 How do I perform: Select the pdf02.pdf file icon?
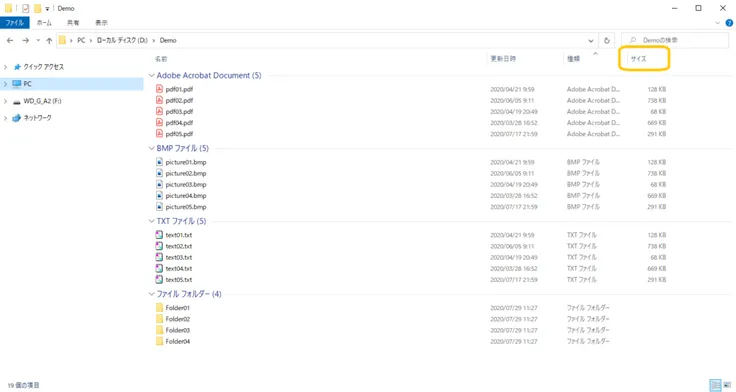point(159,100)
